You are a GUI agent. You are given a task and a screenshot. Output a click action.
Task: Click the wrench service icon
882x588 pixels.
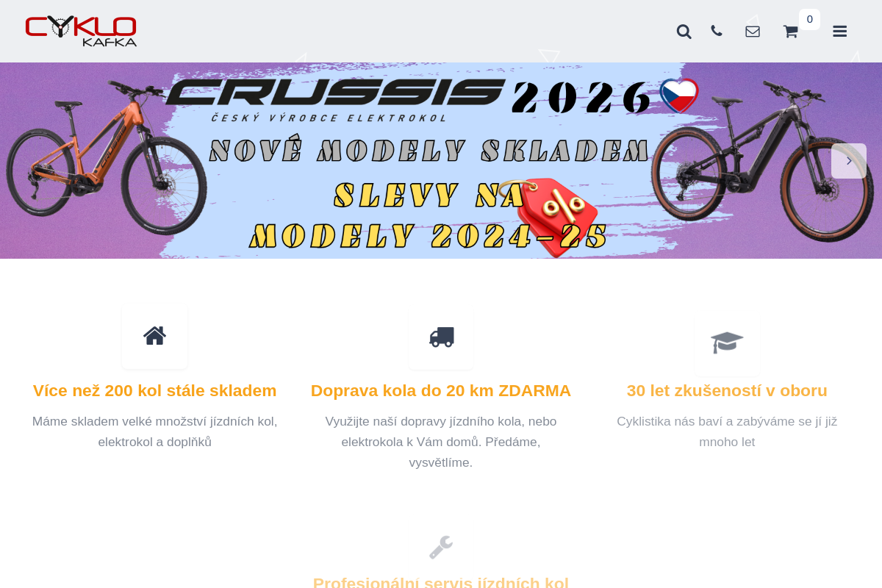point(441,548)
